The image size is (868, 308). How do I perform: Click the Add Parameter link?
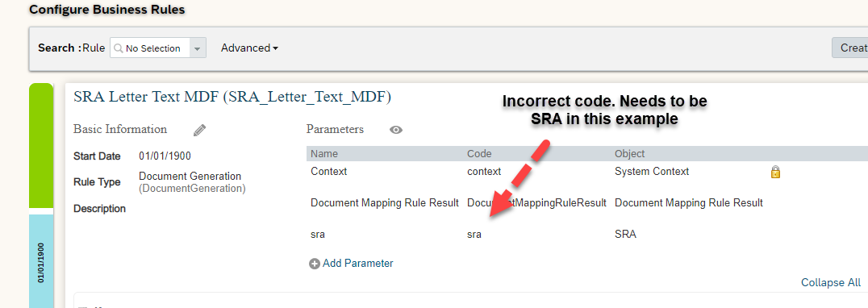point(357,263)
